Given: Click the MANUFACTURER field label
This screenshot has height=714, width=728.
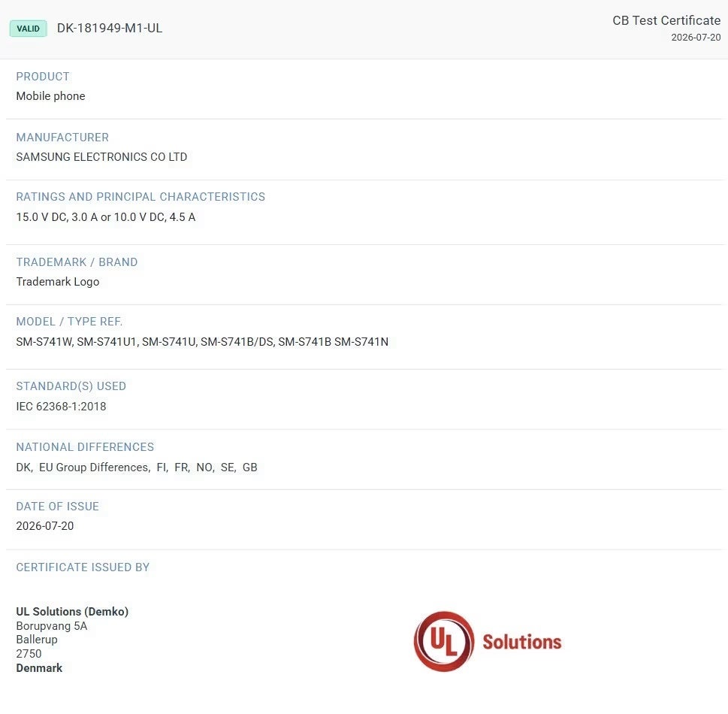Looking at the screenshot, I should 62,137.
